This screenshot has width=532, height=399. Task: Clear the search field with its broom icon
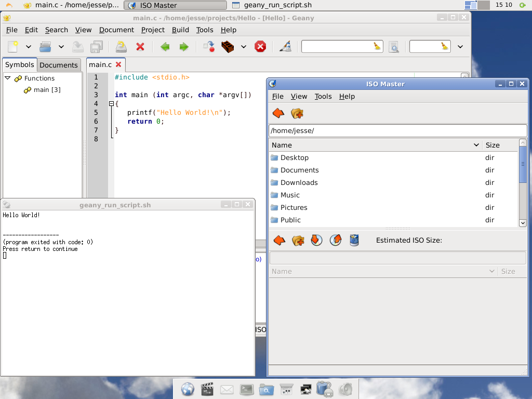tap(377, 46)
